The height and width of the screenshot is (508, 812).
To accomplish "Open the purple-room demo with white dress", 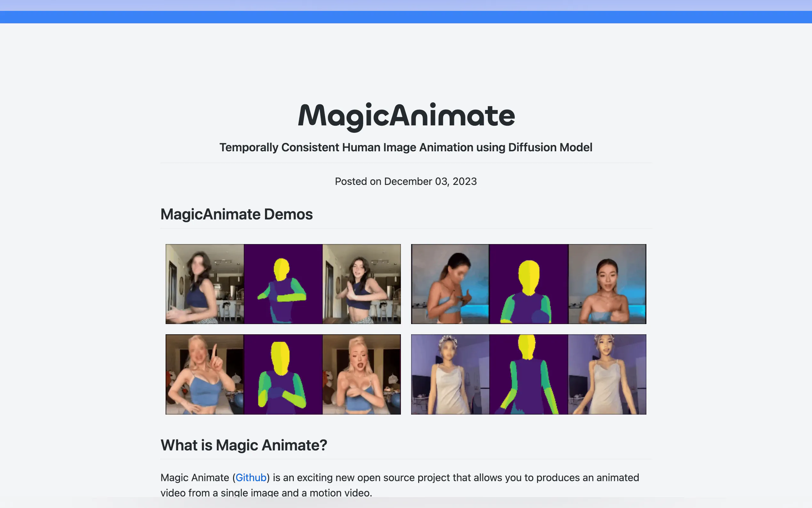I will coord(529,374).
